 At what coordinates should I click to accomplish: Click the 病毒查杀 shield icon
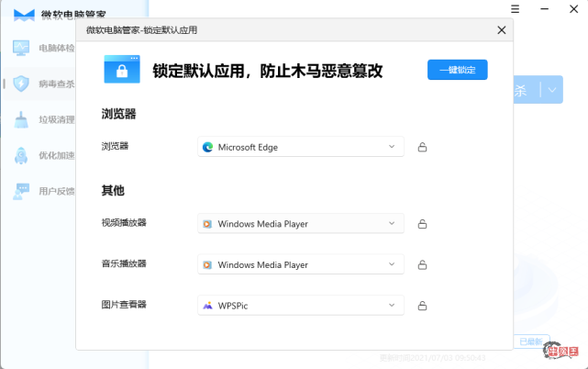[21, 84]
